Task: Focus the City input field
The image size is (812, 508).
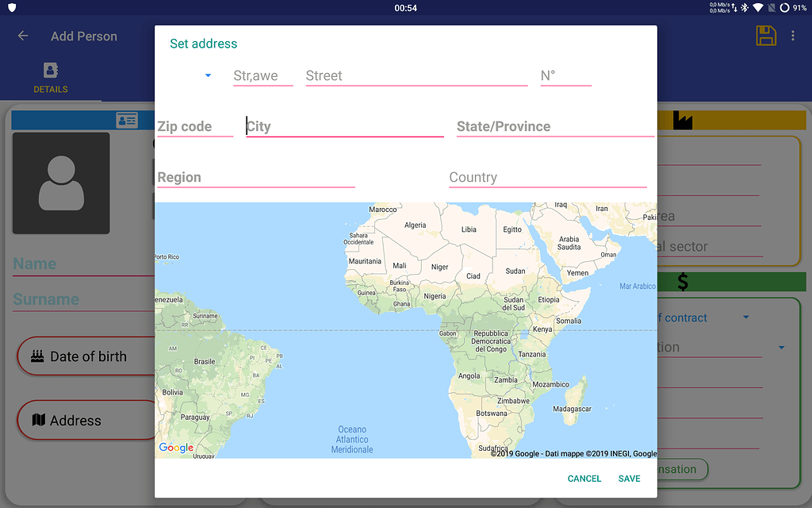Action: (345, 127)
